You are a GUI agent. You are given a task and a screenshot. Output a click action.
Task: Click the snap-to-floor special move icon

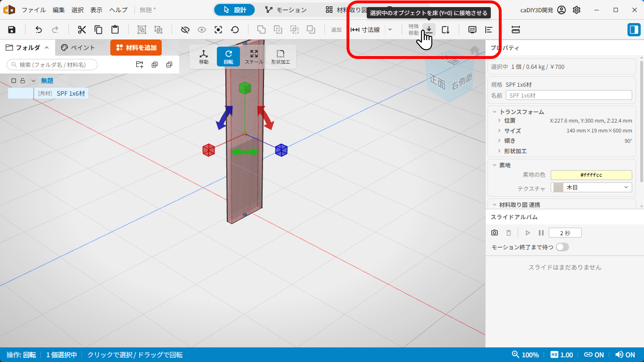[x=429, y=30]
